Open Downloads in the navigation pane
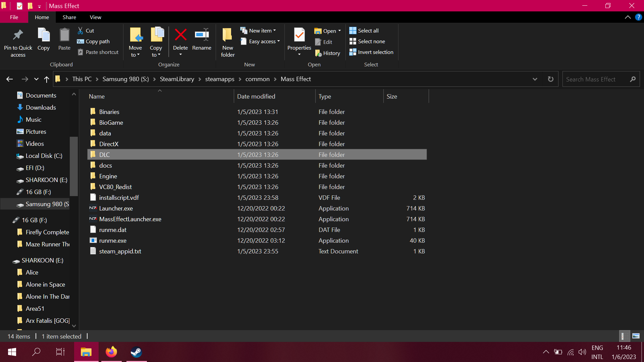This screenshot has height=362, width=644. tap(41, 108)
